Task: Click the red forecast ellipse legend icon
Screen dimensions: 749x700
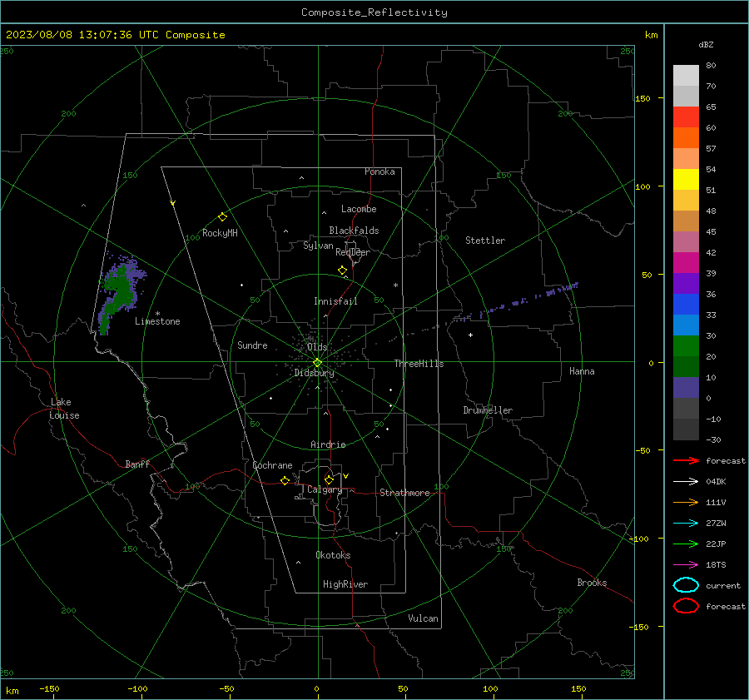Action: click(x=686, y=606)
